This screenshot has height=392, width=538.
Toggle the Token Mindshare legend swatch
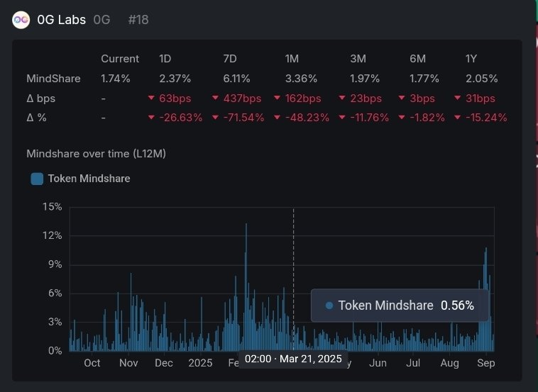pos(37,179)
